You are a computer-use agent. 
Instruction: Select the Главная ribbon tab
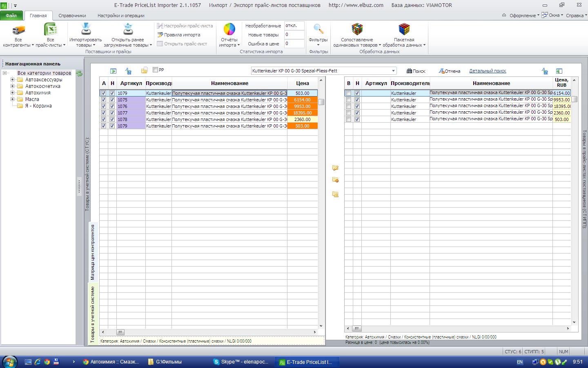38,16
